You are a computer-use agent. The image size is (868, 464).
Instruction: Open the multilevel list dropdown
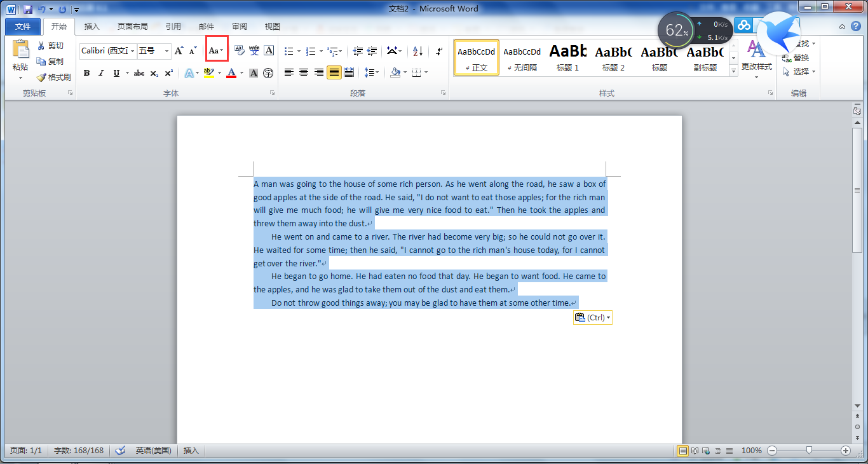point(336,51)
